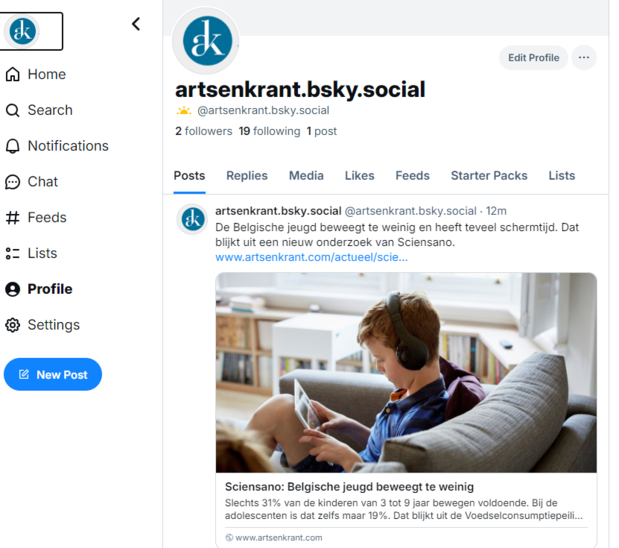Open Chat bubble icon

(x=13, y=182)
